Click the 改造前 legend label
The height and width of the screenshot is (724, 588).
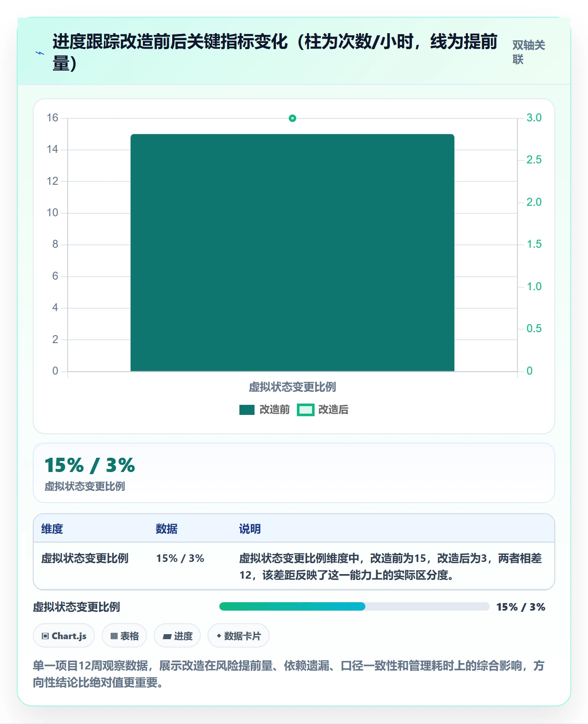[275, 410]
